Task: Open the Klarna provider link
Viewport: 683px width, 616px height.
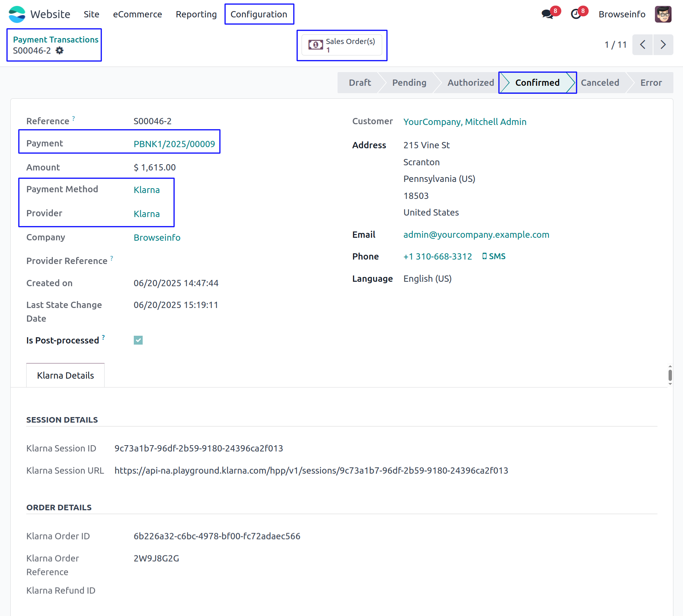Action: click(147, 214)
